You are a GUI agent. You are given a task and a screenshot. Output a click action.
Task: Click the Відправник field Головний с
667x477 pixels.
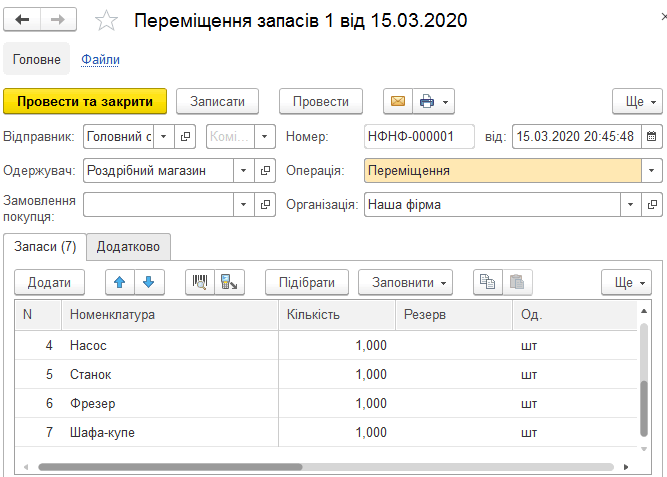tap(118, 137)
